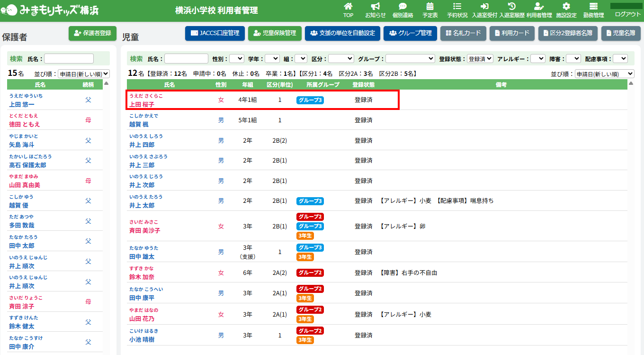The image size is (644, 355).
Task: Expand the 性別 filter dropdown
Action: (236, 59)
